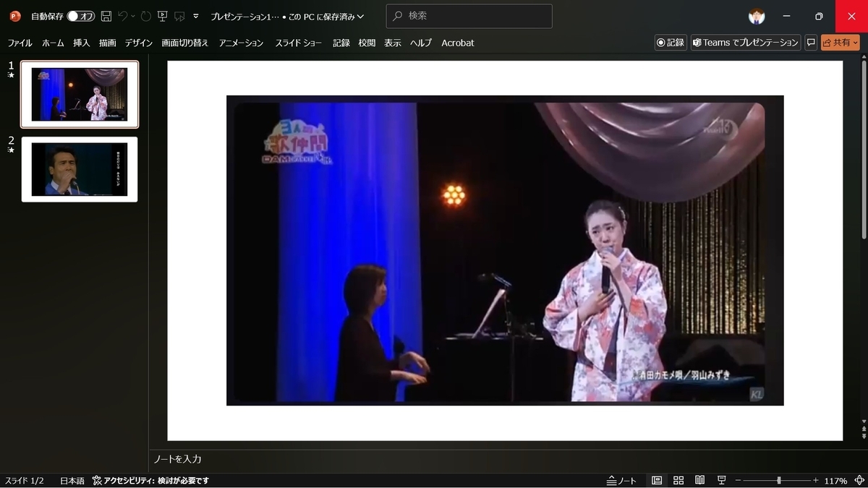Viewport: 868px width, 488px height.
Task: Click Teams でプレゼンテーション button
Action: 746,43
